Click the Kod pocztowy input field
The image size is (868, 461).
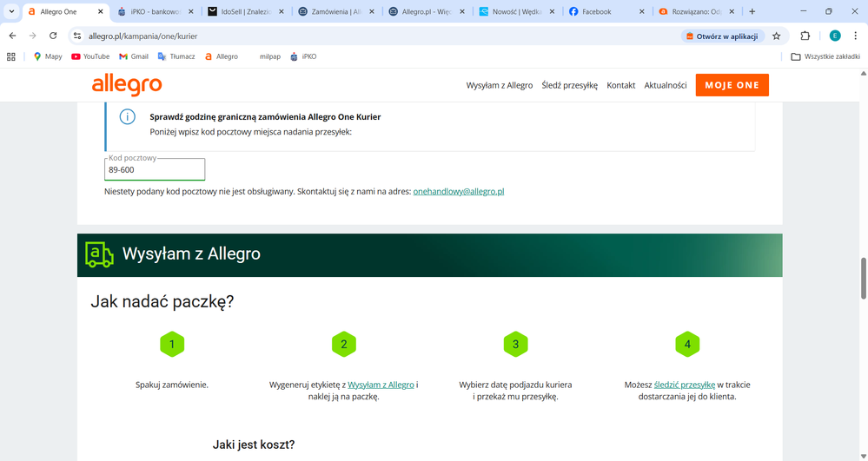[155, 169]
